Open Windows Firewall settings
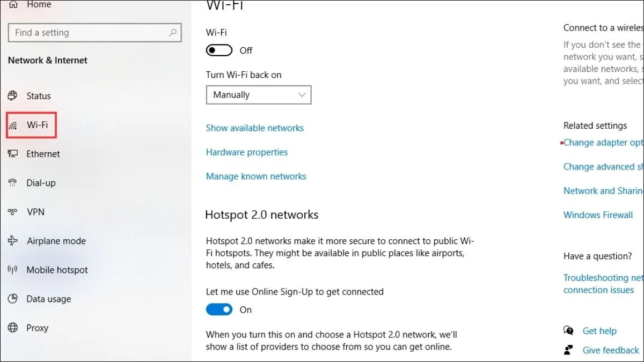644x362 pixels. 597,215
